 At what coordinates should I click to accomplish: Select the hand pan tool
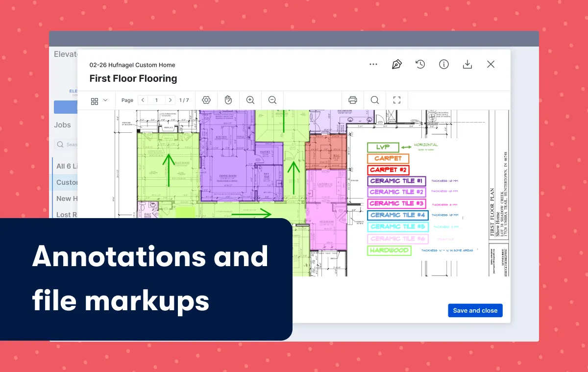228,100
